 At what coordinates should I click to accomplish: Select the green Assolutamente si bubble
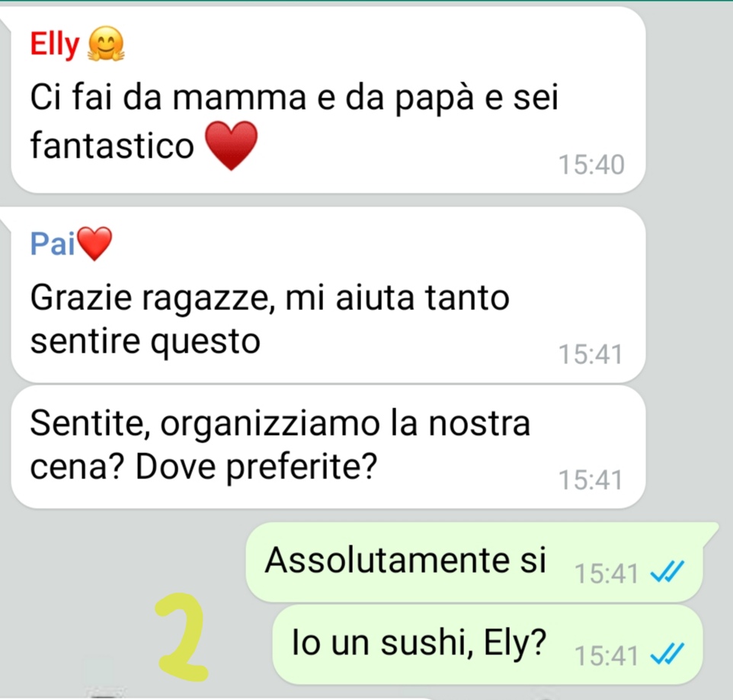475,561
